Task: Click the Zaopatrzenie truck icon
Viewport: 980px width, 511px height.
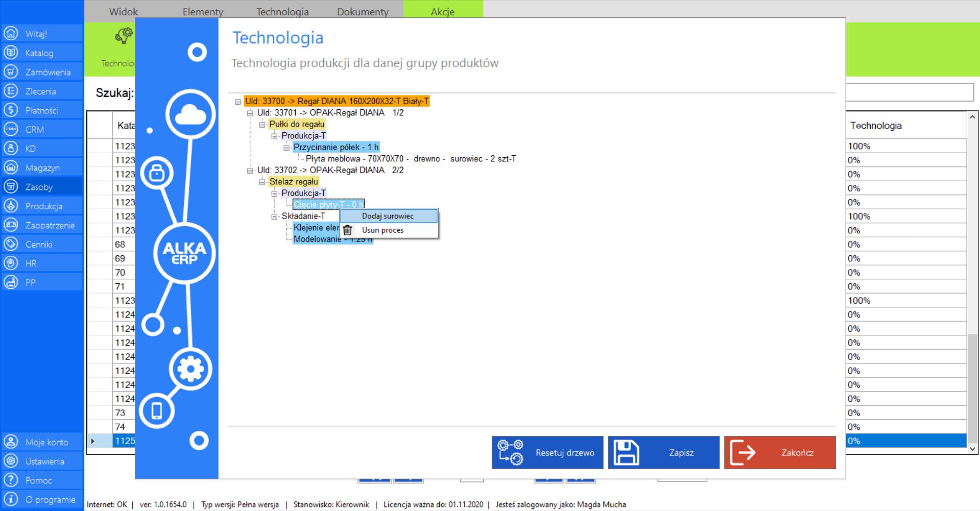Action: (11, 225)
